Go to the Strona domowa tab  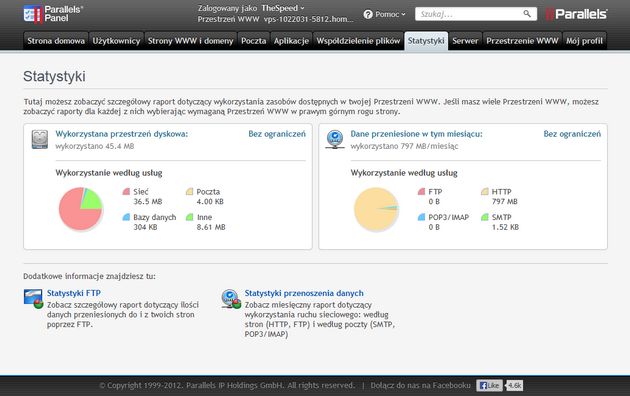[x=56, y=41]
